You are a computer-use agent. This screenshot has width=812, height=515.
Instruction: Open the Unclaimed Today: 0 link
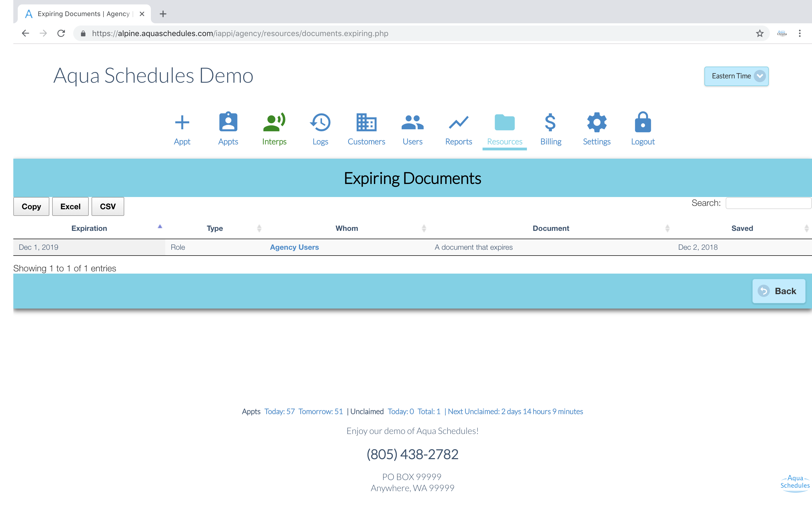401,412
